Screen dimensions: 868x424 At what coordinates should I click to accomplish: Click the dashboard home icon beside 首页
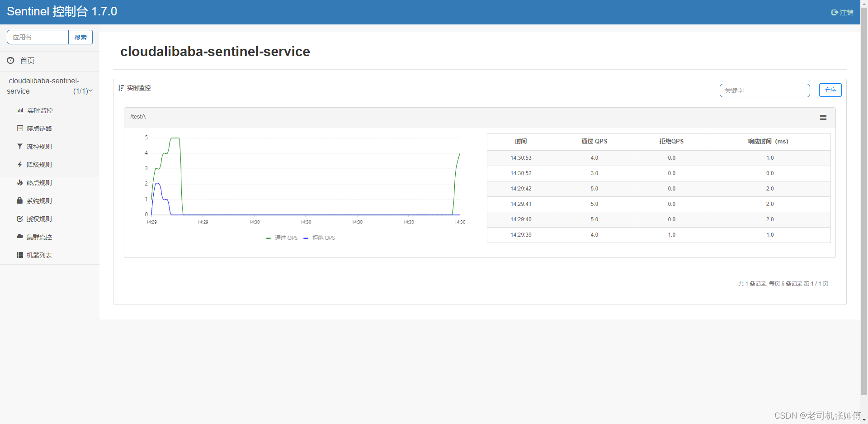[10, 60]
